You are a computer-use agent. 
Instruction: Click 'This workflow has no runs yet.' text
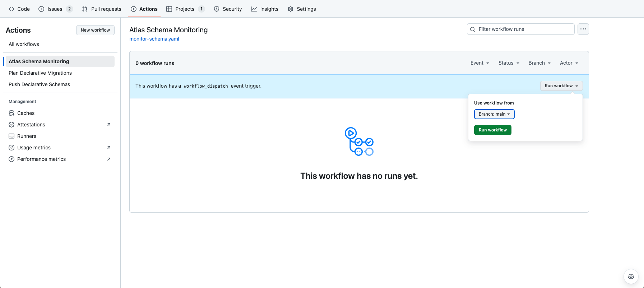pyautogui.click(x=359, y=176)
